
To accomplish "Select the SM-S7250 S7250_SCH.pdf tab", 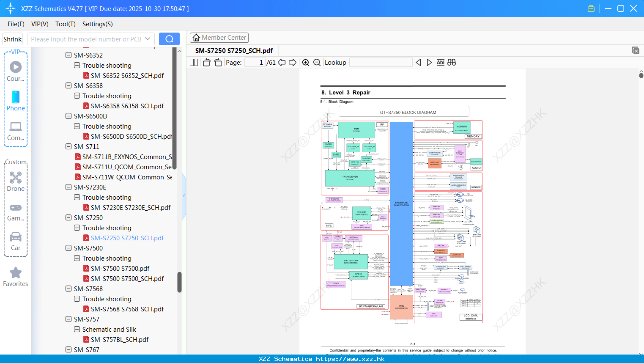I will 234,50.
